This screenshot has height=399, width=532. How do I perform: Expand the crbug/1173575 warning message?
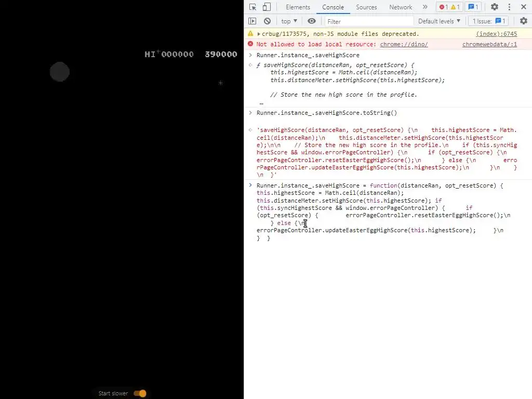pos(259,34)
